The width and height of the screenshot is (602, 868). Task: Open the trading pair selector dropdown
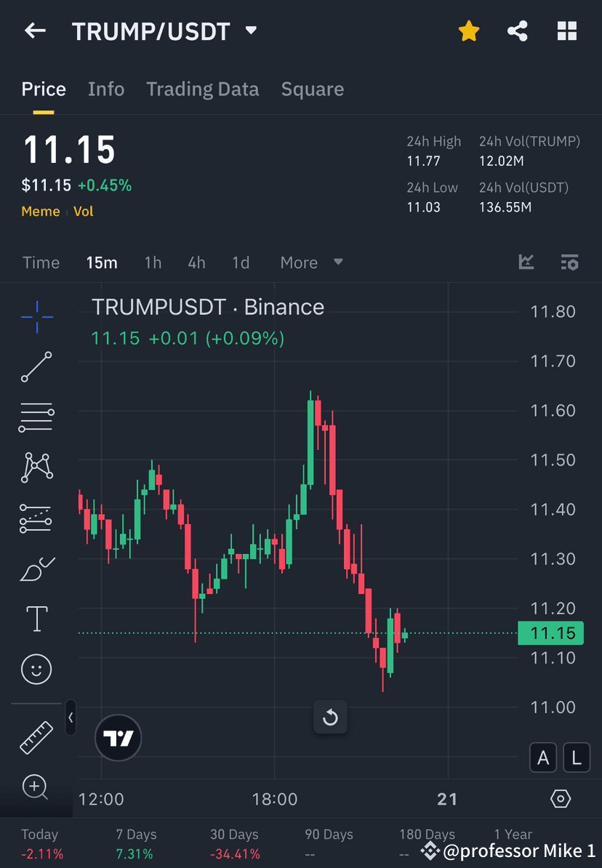(250, 31)
